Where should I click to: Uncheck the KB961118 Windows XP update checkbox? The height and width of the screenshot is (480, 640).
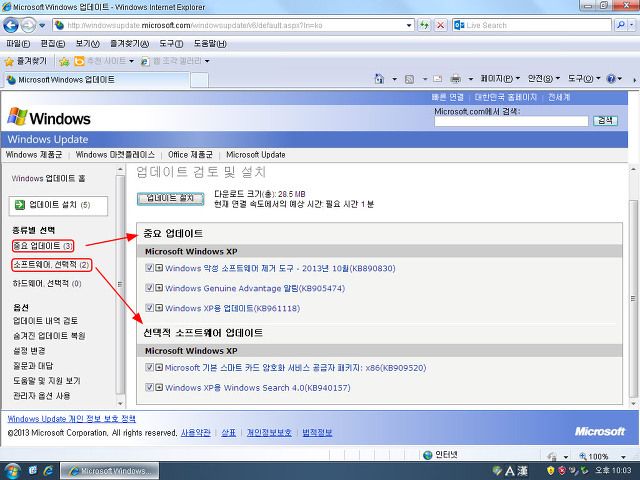pos(149,308)
